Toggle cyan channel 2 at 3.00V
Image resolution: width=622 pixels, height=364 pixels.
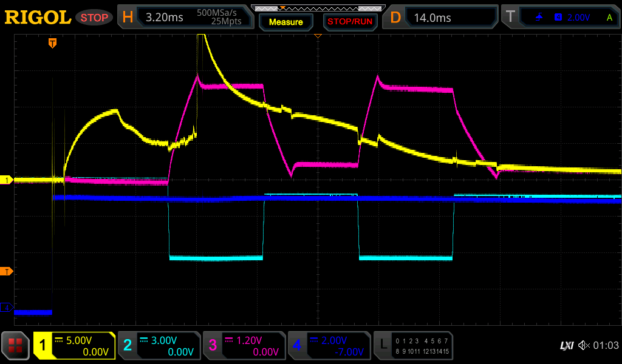159,346
